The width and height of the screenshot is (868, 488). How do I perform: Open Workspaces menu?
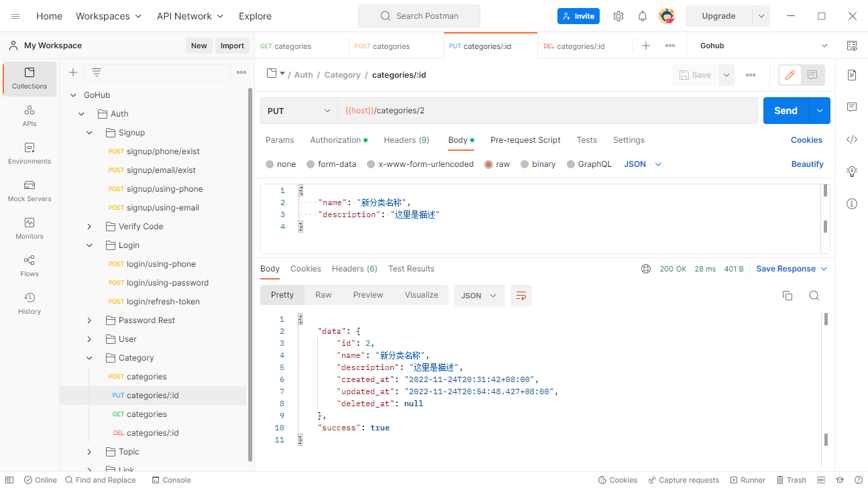109,16
